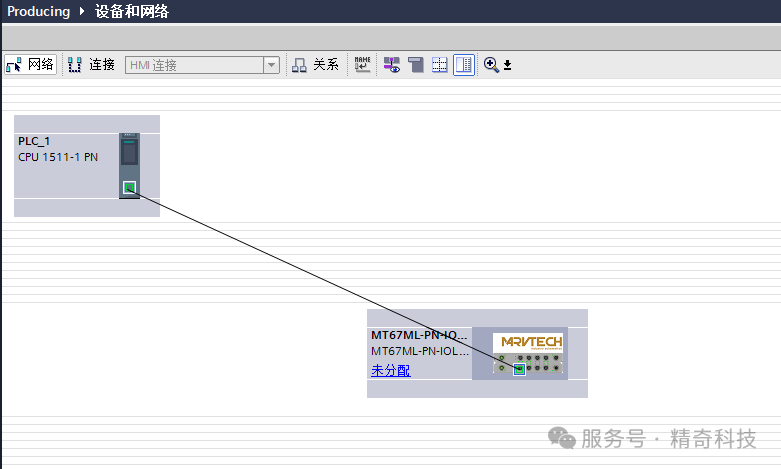Select the MT67ML-PN-IOL... type label
The height and width of the screenshot is (469, 781).
[x=420, y=351]
